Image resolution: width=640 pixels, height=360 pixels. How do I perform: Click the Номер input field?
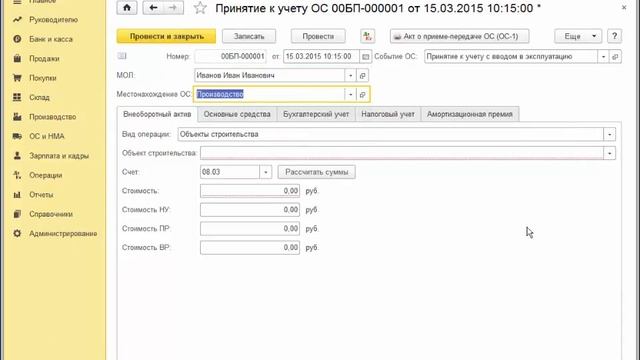[231, 57]
